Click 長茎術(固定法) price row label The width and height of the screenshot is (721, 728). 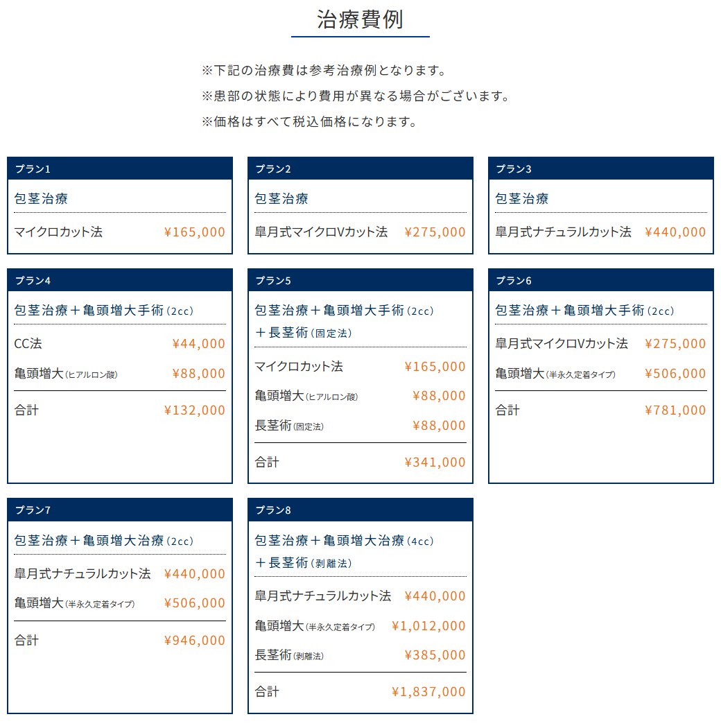click(289, 426)
